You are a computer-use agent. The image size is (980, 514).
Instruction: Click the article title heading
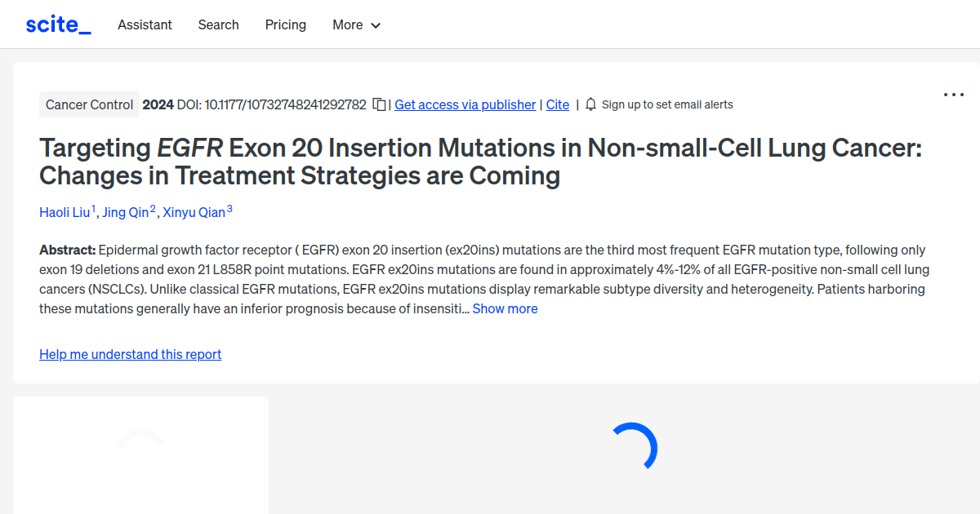pos(480,161)
